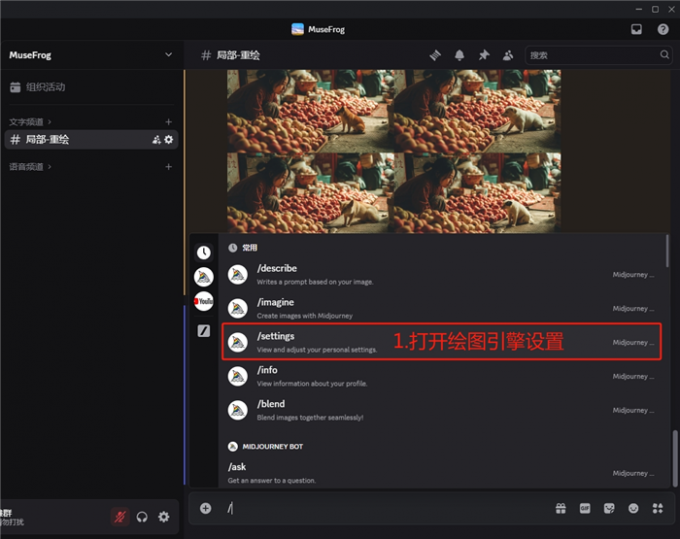Screen dimensions: 680x539
Task: Click the chat area scrollbar thumb
Action: [675, 458]
